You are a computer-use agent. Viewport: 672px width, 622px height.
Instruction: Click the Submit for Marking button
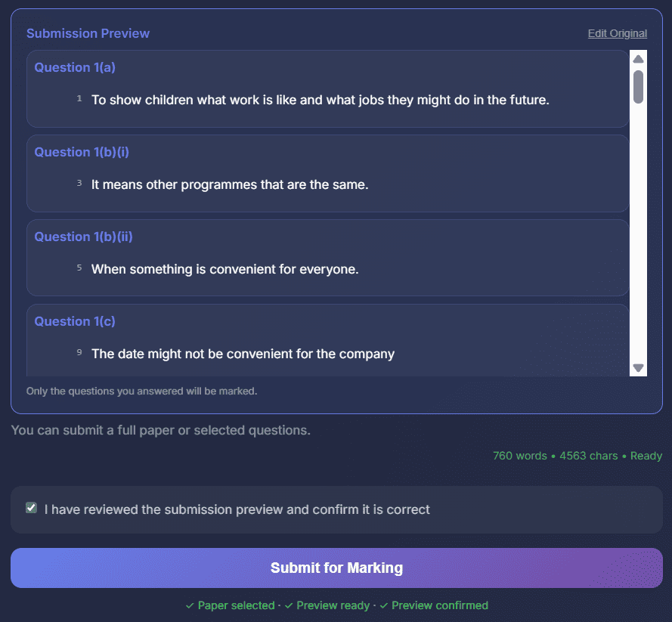(x=336, y=568)
